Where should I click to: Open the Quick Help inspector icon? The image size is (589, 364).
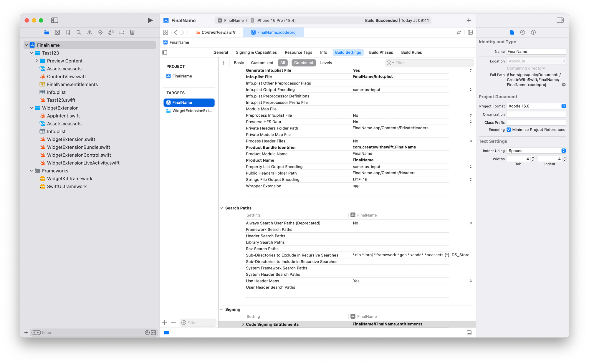tap(533, 32)
